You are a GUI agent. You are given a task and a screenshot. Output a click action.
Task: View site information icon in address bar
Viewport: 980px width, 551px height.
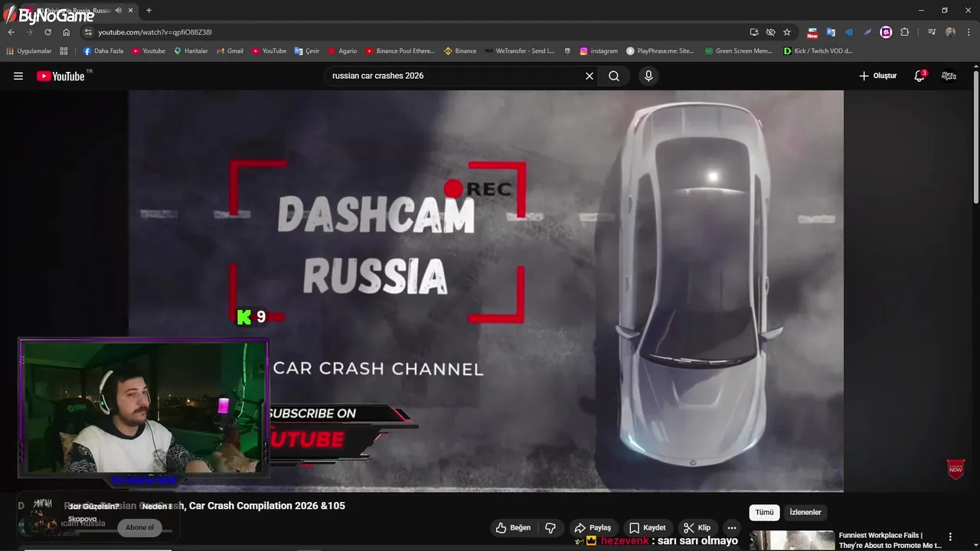point(88,32)
